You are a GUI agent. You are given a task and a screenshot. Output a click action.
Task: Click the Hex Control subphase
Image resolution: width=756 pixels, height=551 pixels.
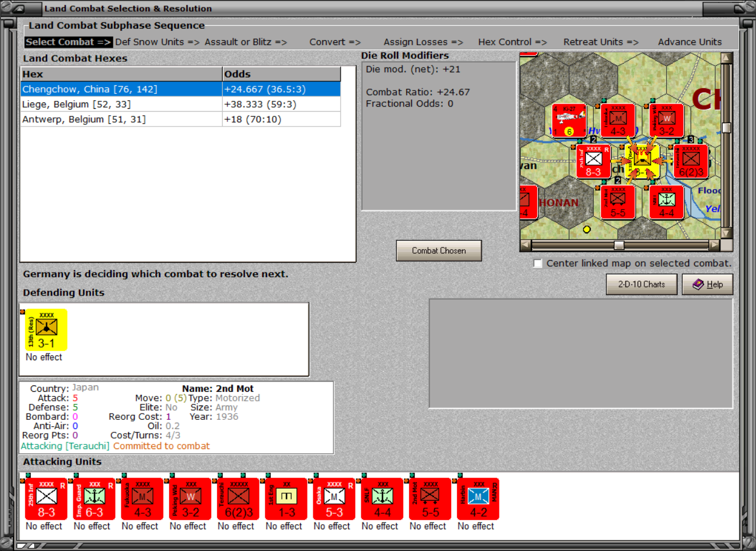pyautogui.click(x=513, y=42)
